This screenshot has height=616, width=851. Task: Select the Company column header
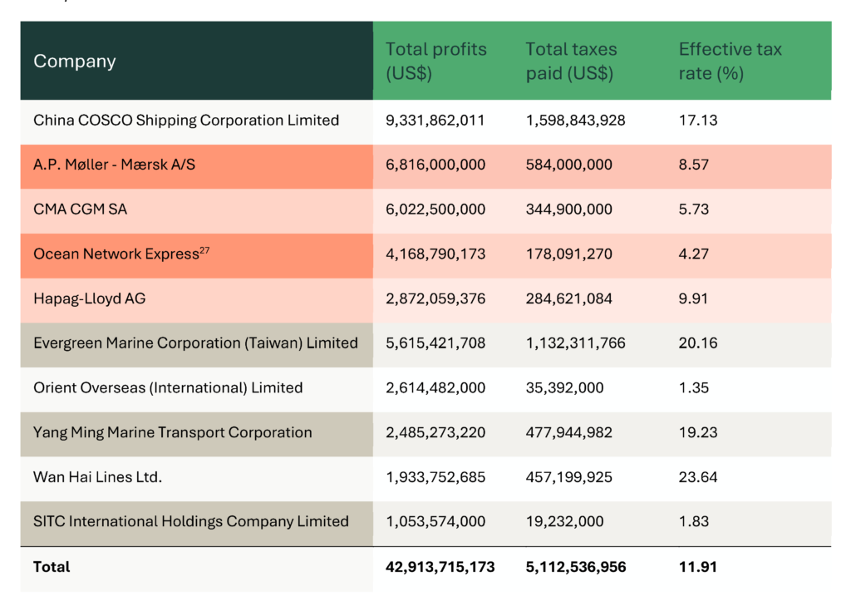[x=74, y=60]
